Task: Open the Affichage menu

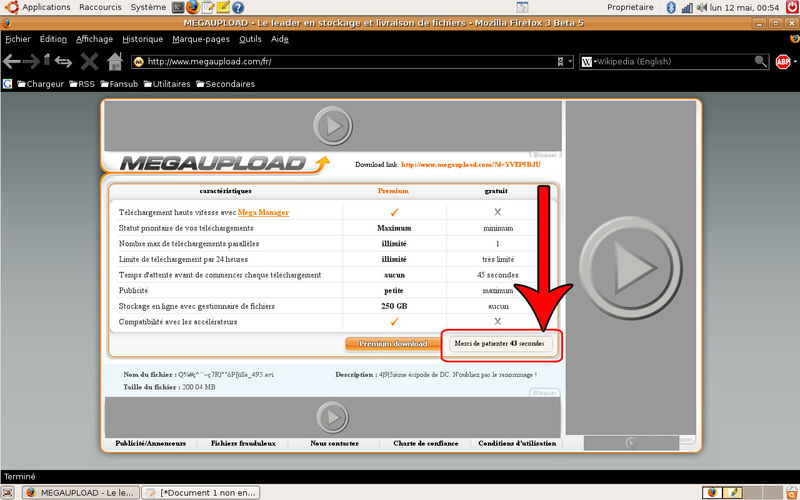Action: click(x=94, y=39)
